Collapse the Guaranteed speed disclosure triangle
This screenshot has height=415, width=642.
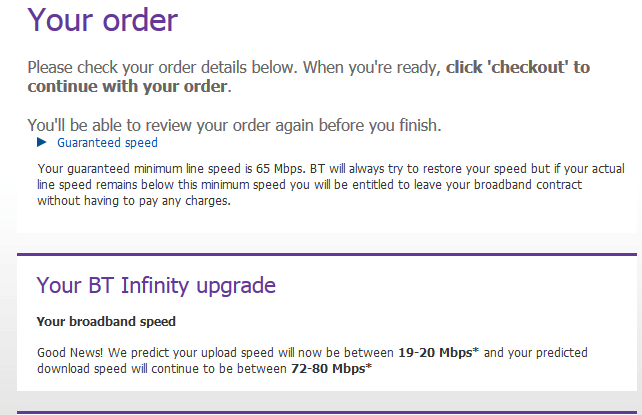coord(42,143)
